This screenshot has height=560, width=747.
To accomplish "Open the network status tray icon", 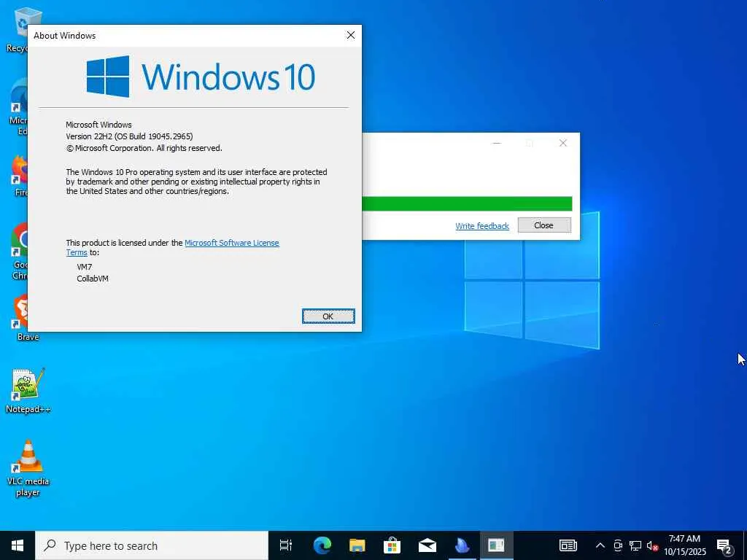I will 635,545.
